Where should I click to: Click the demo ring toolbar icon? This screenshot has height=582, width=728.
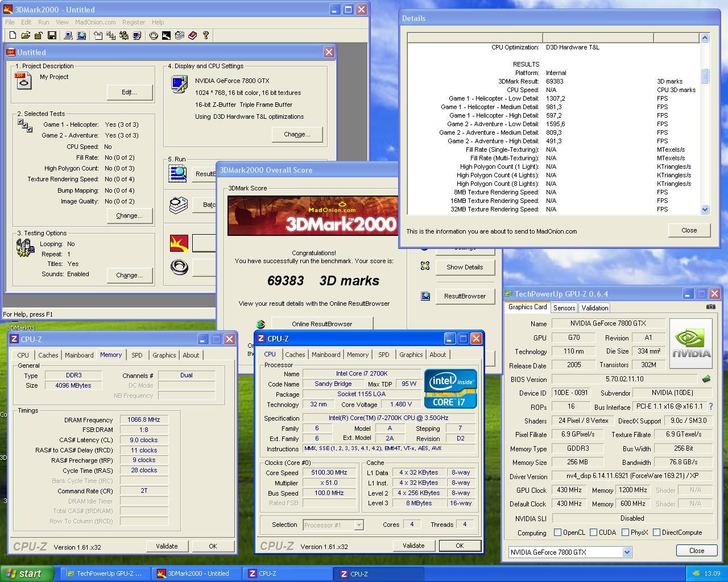pyautogui.click(x=154, y=35)
